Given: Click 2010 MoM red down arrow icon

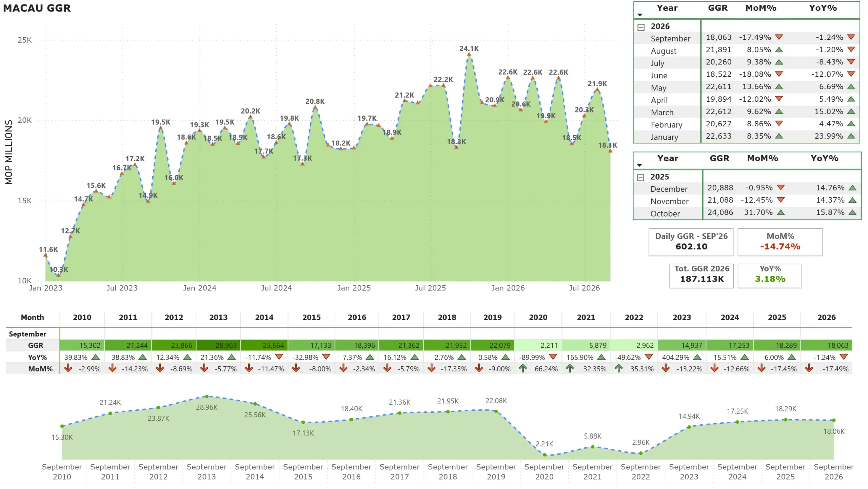Looking at the screenshot, I should [68, 368].
